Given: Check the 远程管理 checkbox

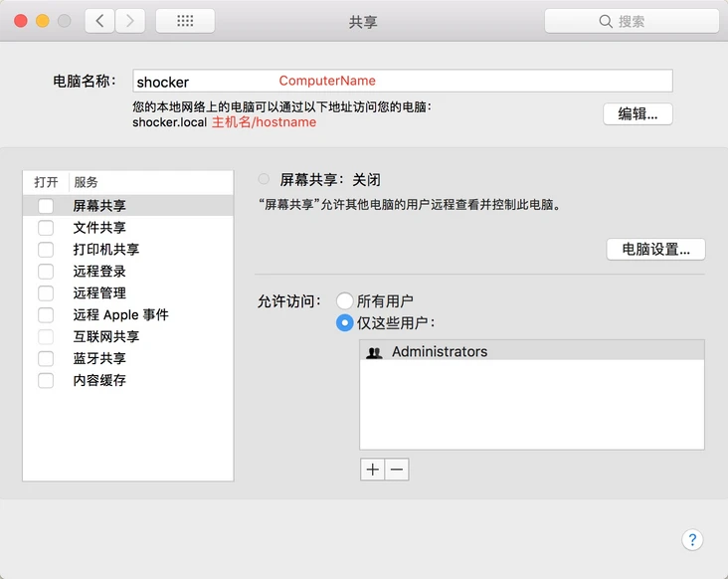Looking at the screenshot, I should point(46,293).
